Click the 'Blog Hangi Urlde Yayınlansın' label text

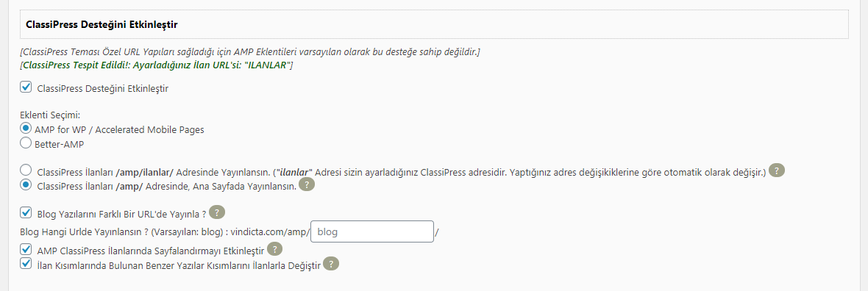tap(165, 232)
